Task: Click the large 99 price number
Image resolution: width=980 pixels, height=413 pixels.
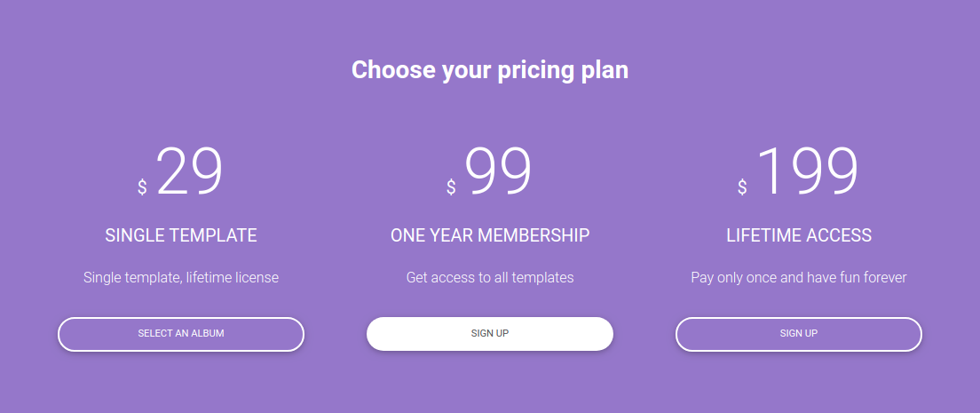Action: [x=498, y=172]
